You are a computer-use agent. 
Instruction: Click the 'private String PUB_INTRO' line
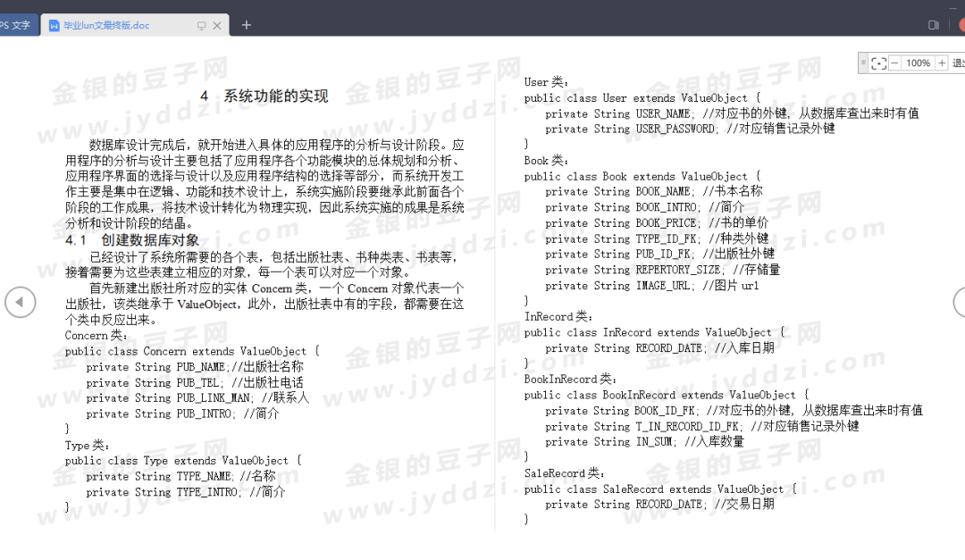pos(182,414)
